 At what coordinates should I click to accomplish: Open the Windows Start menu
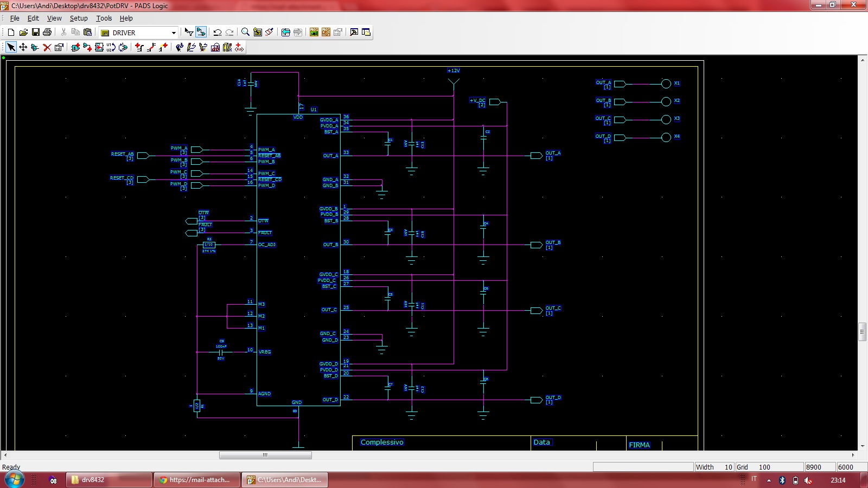click(14, 480)
